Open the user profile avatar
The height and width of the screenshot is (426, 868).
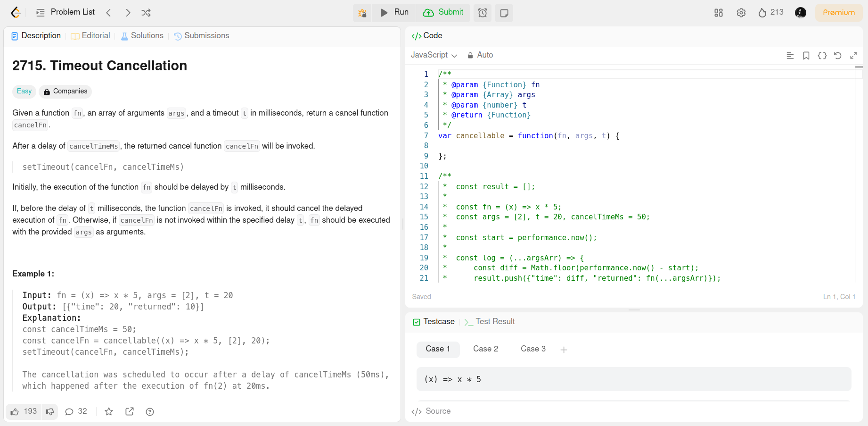tap(801, 13)
